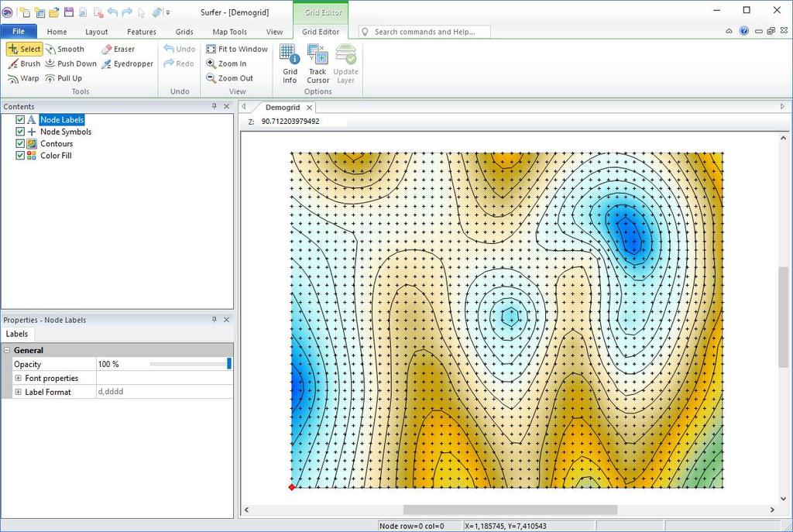Click the horizontal scrollbar thumb
Screen dimensions: 793x532
coord(510,510)
